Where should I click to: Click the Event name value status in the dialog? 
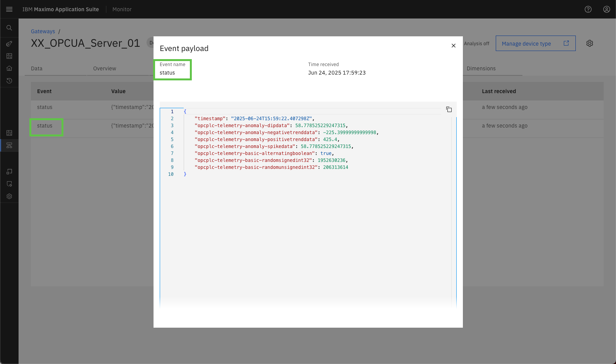(x=167, y=73)
